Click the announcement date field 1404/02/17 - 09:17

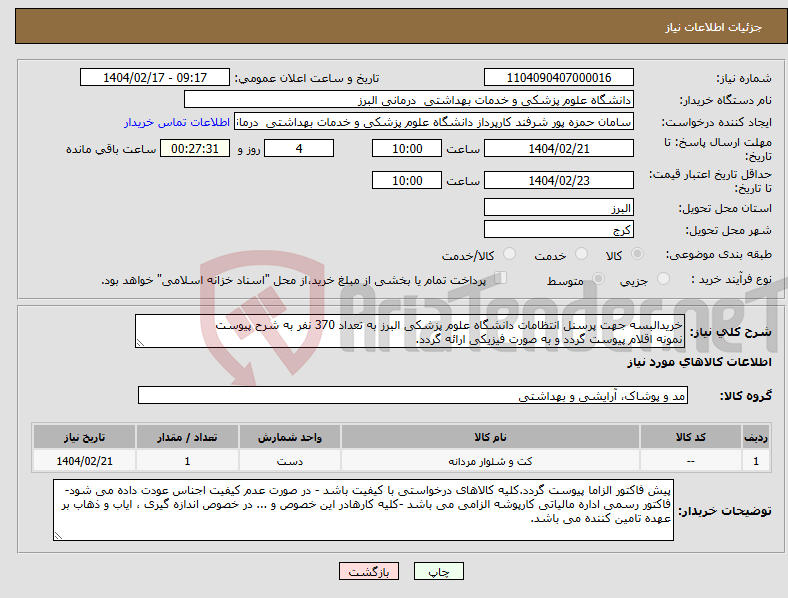point(155,77)
